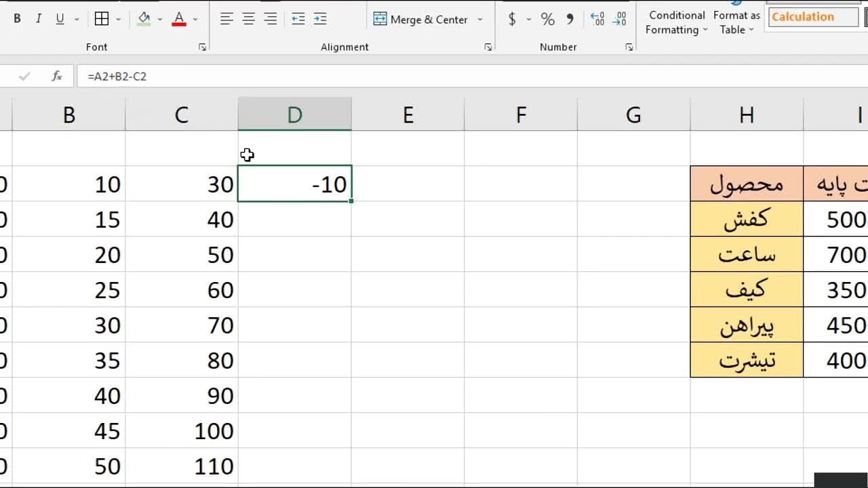Click the Fill Color paint bucket

pos(144,19)
